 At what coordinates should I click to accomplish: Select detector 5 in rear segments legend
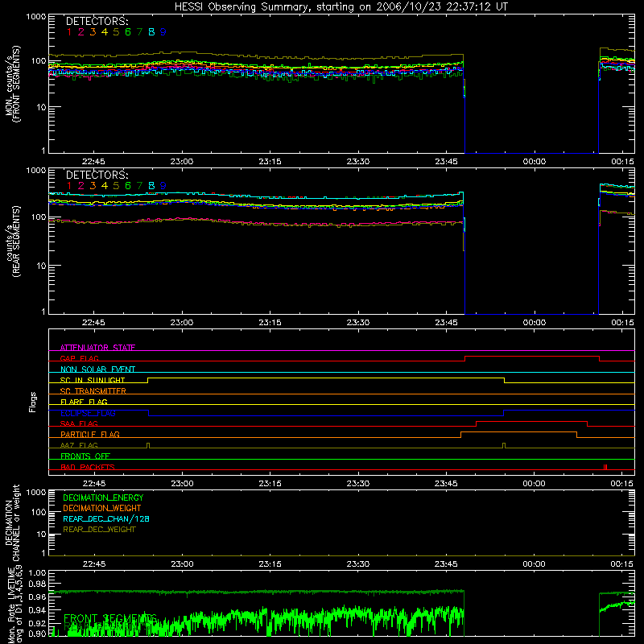[x=116, y=186]
